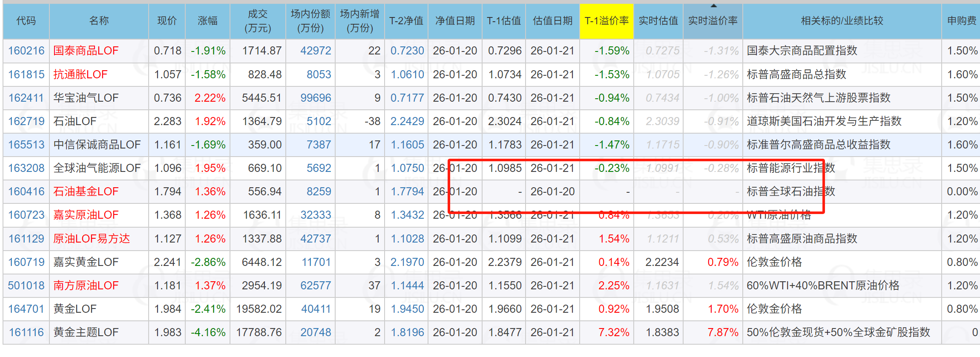Click 场内份额 value 40411 for 黄金LOF
The height and width of the screenshot is (357, 980).
click(x=316, y=309)
